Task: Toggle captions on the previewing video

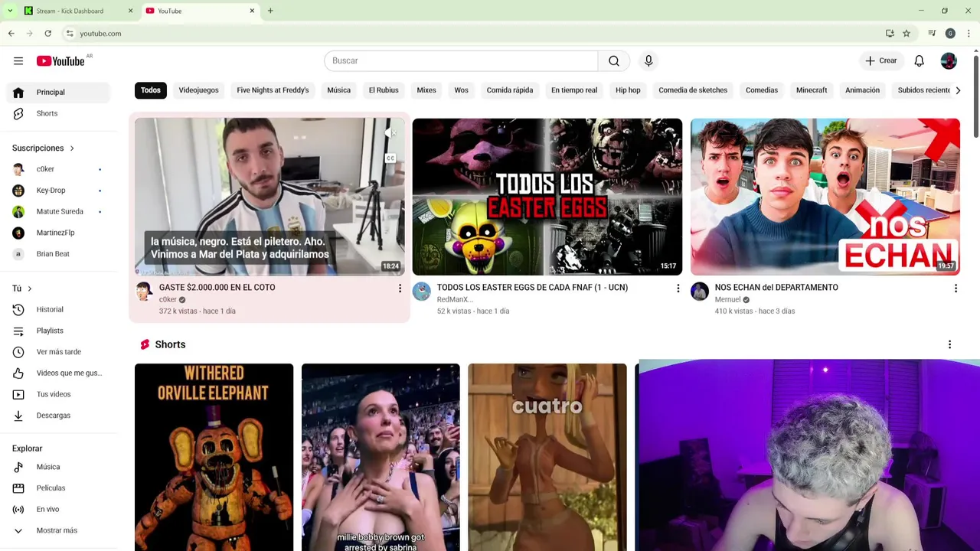Action: 390,158
